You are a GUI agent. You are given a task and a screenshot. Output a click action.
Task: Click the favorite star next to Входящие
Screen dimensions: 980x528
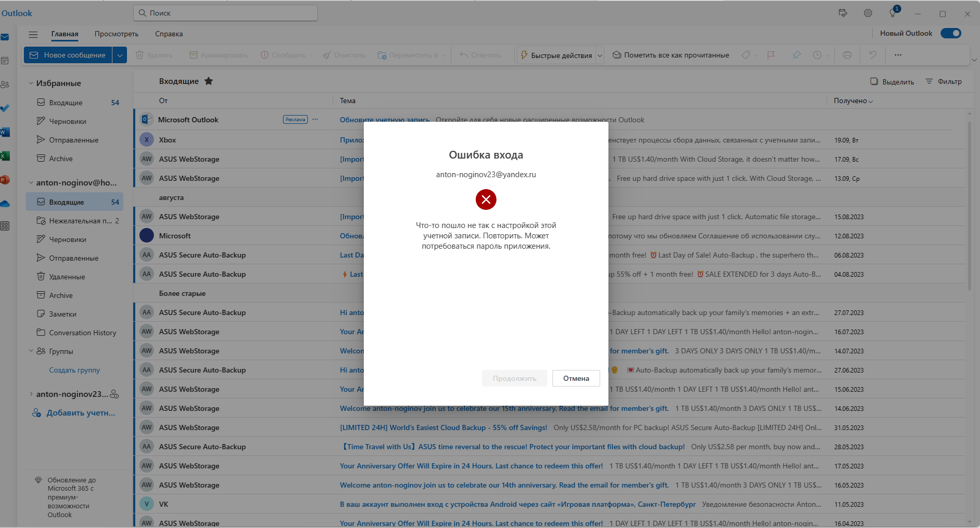pyautogui.click(x=209, y=81)
